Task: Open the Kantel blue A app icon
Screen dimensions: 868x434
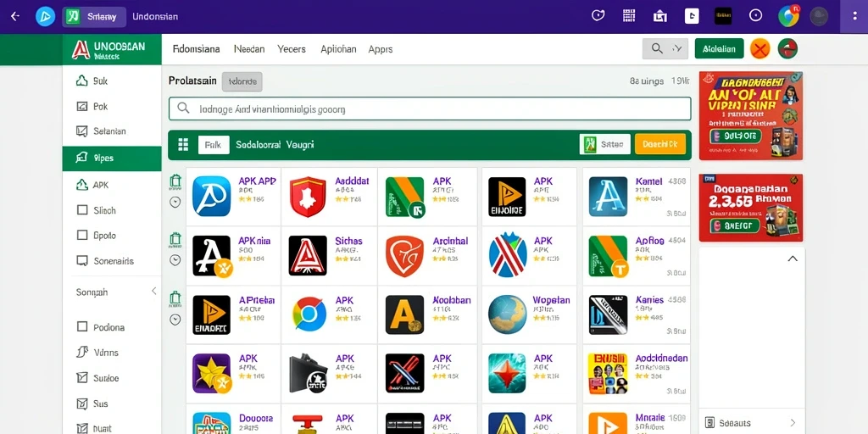Action: pos(609,196)
